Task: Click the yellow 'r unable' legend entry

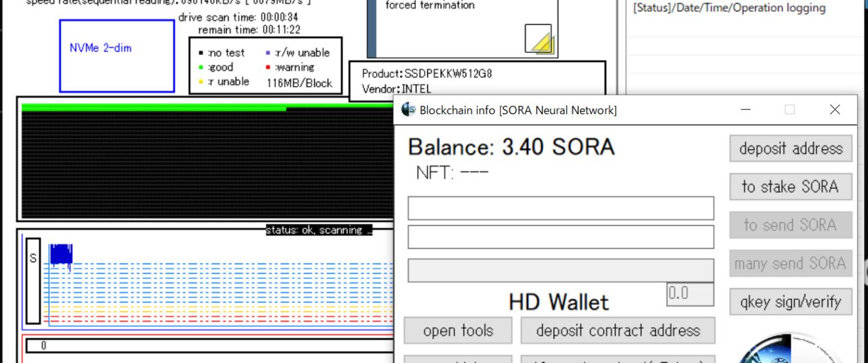Action: [x=224, y=82]
